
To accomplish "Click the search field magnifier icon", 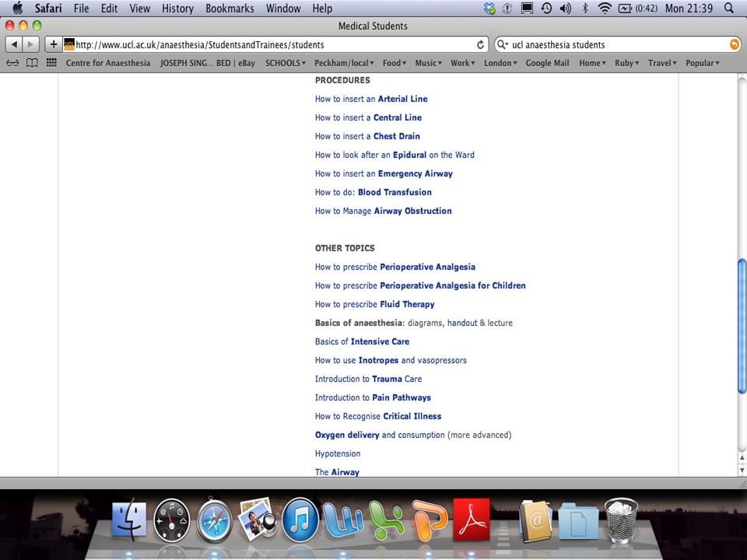I will point(502,45).
